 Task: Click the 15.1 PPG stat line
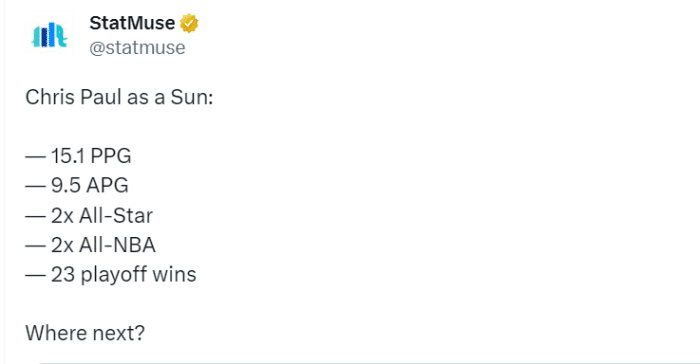[x=78, y=156]
